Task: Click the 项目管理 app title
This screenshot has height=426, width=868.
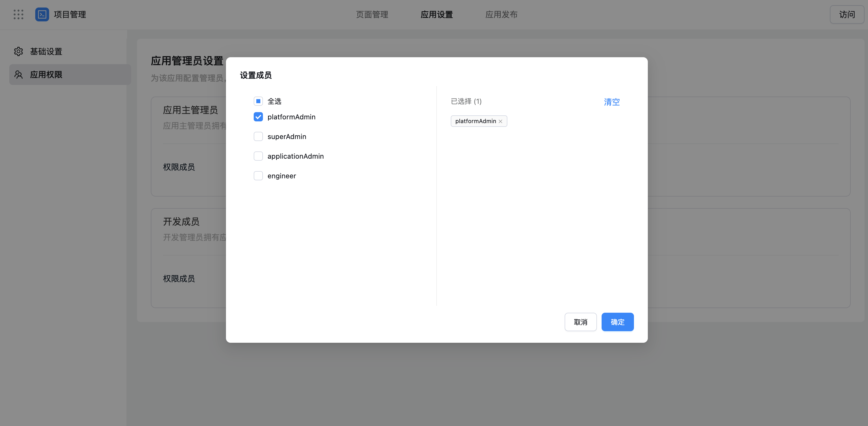Action: (70, 14)
